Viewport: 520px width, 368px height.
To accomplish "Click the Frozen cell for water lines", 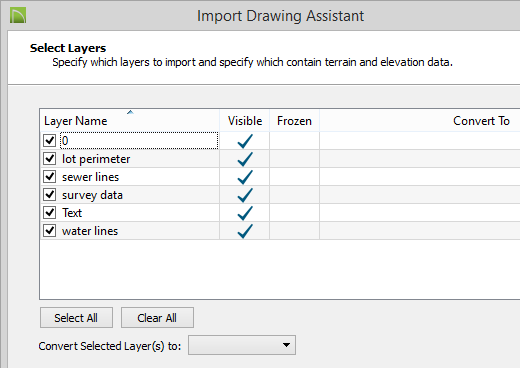I will (294, 231).
